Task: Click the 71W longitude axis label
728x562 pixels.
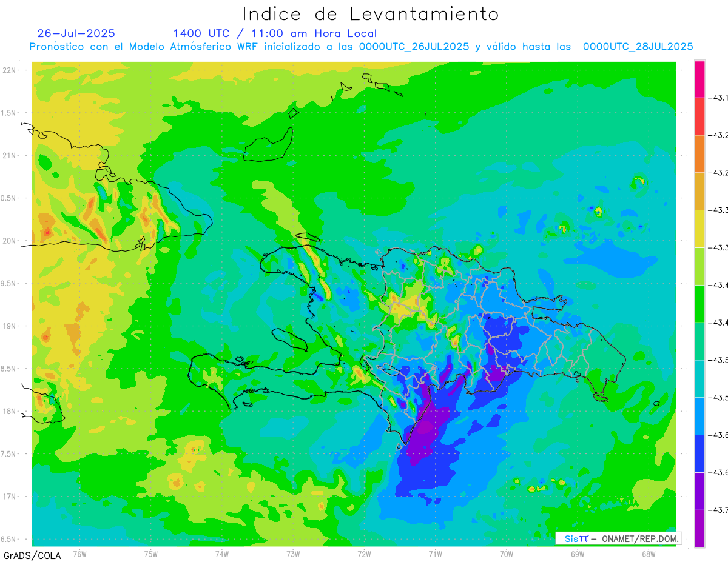Action: (435, 554)
